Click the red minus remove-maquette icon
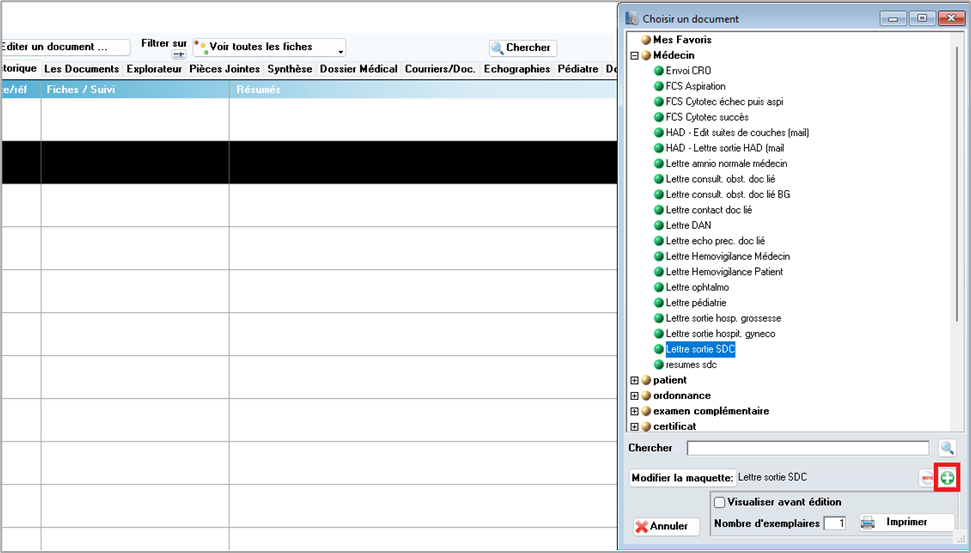 [x=927, y=478]
